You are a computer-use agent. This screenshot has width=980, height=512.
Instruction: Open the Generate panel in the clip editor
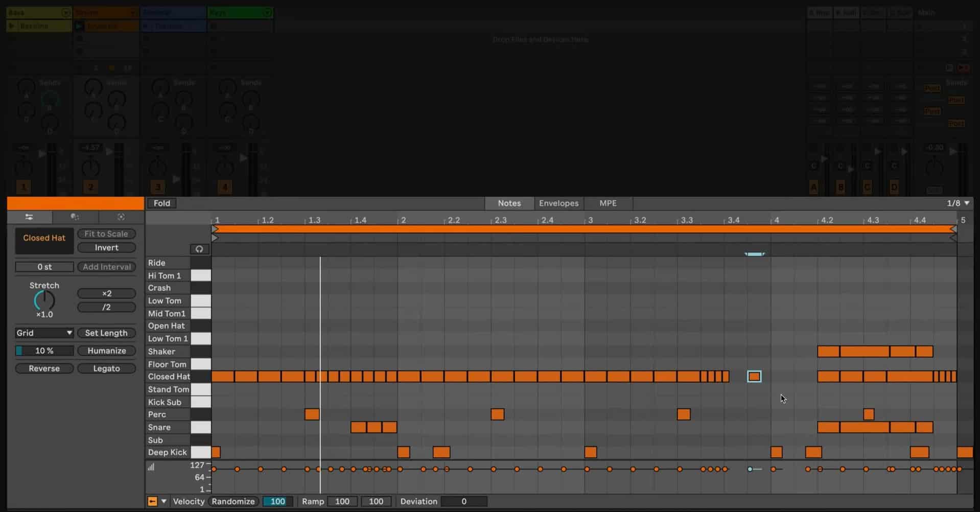75,217
